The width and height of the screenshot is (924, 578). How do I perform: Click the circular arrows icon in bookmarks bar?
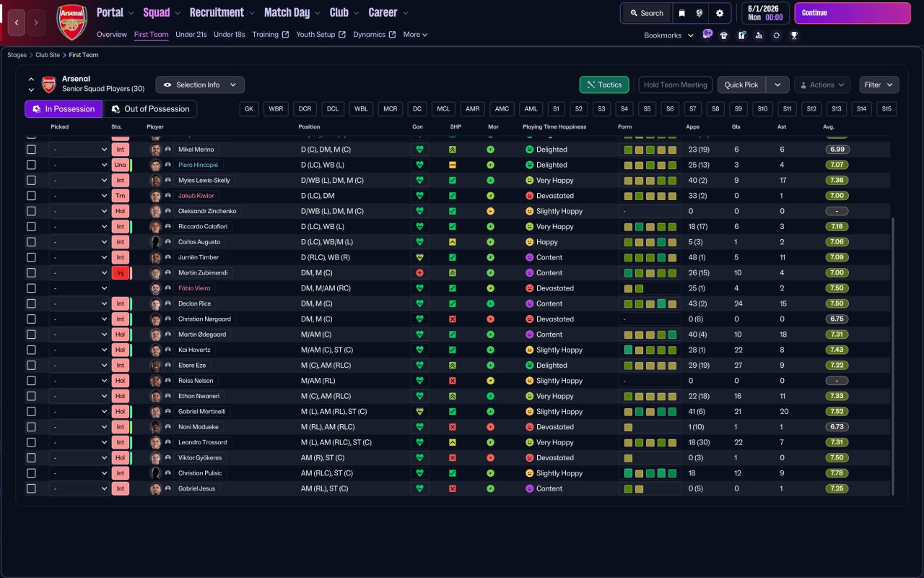[776, 35]
